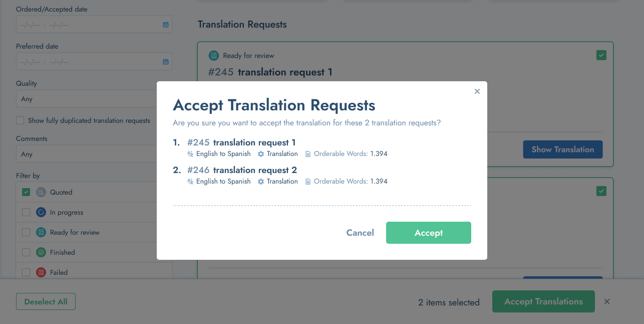
Task: Click the Ready for review filter icon
Action: coord(41,232)
